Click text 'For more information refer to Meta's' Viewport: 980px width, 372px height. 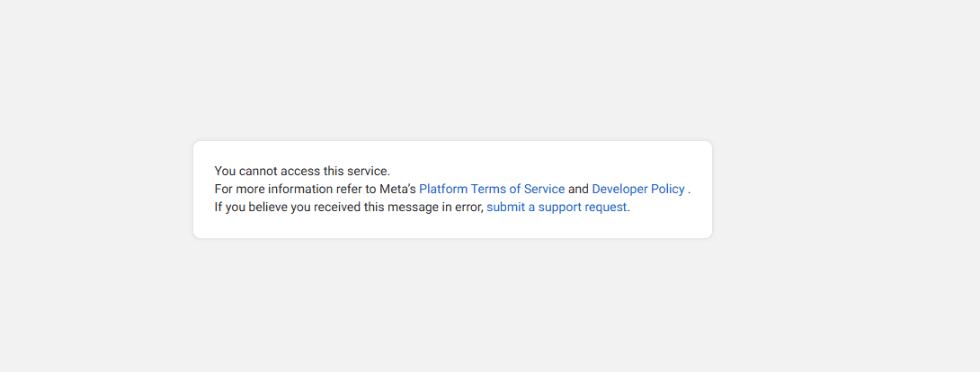(x=315, y=189)
